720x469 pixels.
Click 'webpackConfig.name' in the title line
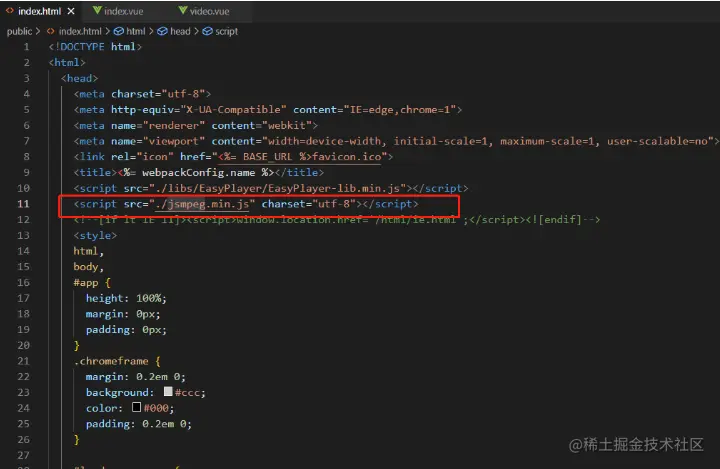pos(198,172)
